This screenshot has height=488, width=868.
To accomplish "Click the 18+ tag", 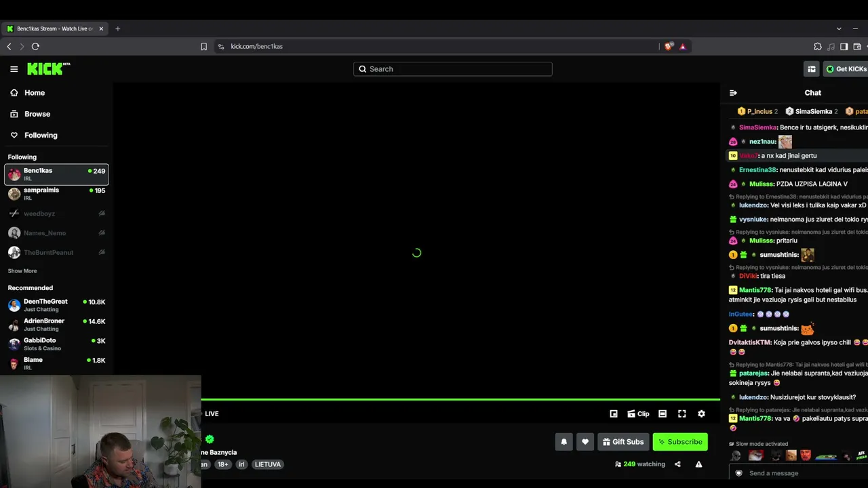I will coord(223,464).
